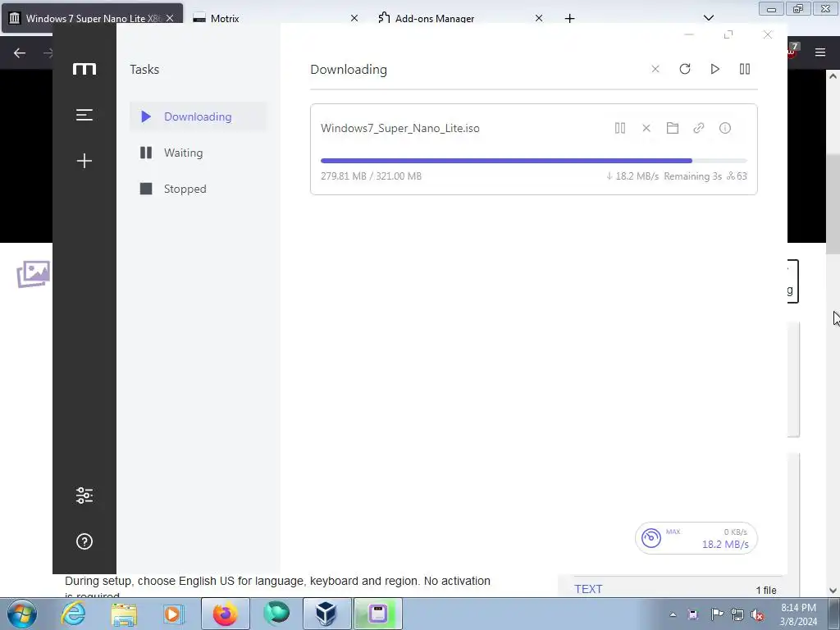Remove the Windows7_Super_Nano_Lite.iso task

click(646, 128)
